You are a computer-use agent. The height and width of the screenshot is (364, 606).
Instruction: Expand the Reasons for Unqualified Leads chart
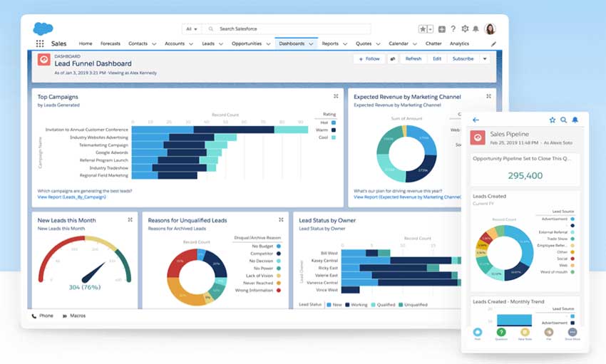pyautogui.click(x=281, y=219)
